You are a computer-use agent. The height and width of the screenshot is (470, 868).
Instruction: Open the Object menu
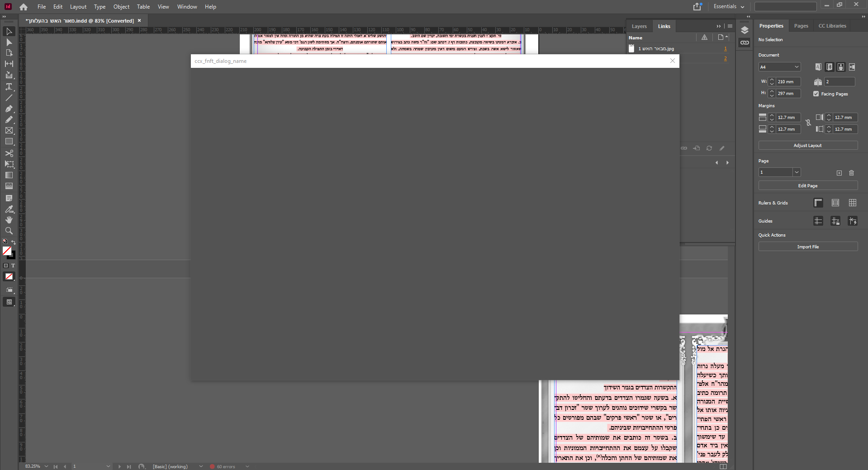pos(121,7)
